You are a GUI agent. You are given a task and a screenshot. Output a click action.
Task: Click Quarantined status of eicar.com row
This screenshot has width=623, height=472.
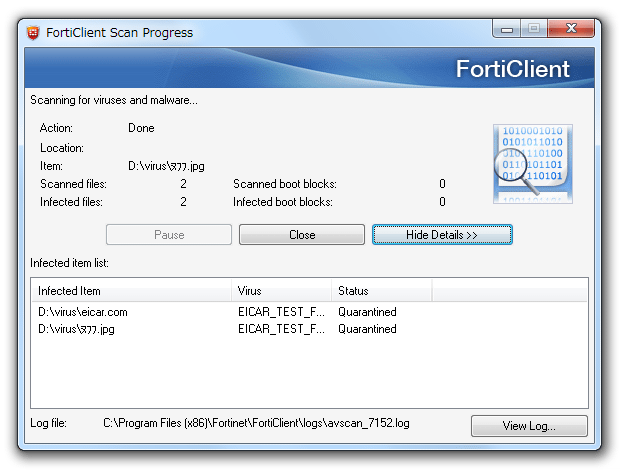coord(367,312)
